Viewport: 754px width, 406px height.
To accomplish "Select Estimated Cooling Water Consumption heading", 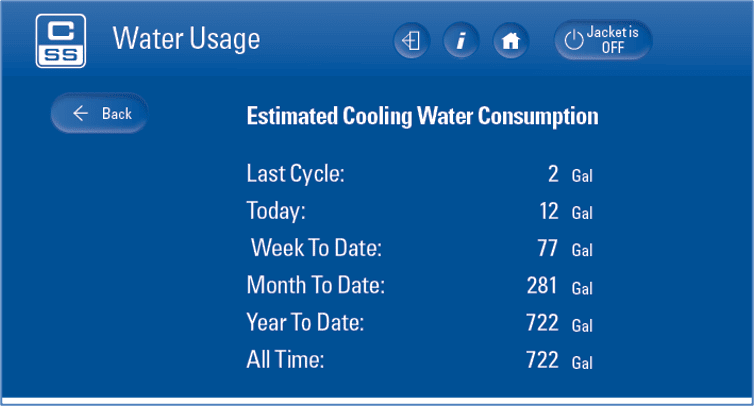I will pyautogui.click(x=422, y=116).
